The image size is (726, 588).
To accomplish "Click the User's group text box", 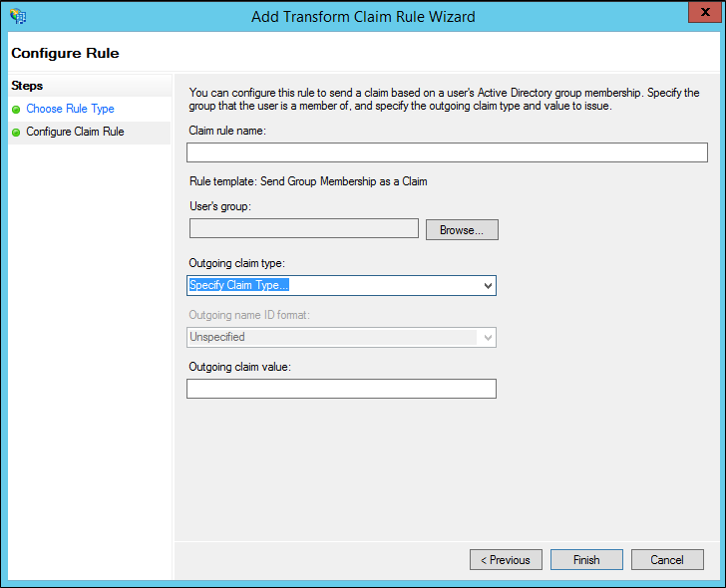I will pos(303,229).
